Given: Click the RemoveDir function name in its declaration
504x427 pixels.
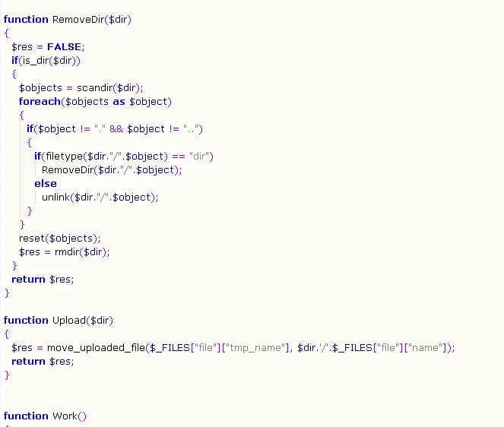Looking at the screenshot, I should click(80, 19).
